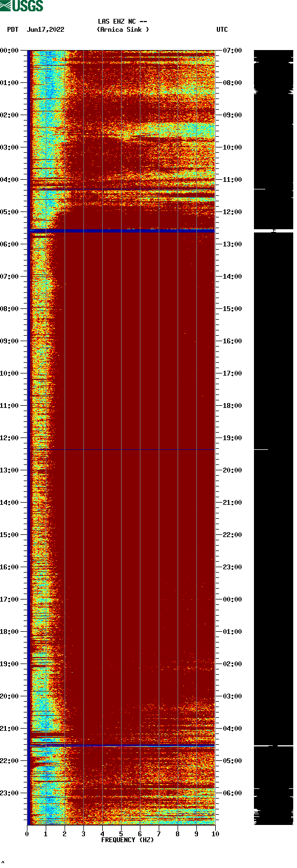
Task: Click the PDT '15:00' time label
Action: [10, 535]
